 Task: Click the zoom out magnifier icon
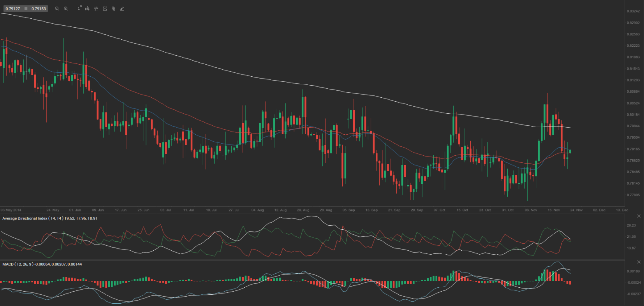[x=57, y=9]
